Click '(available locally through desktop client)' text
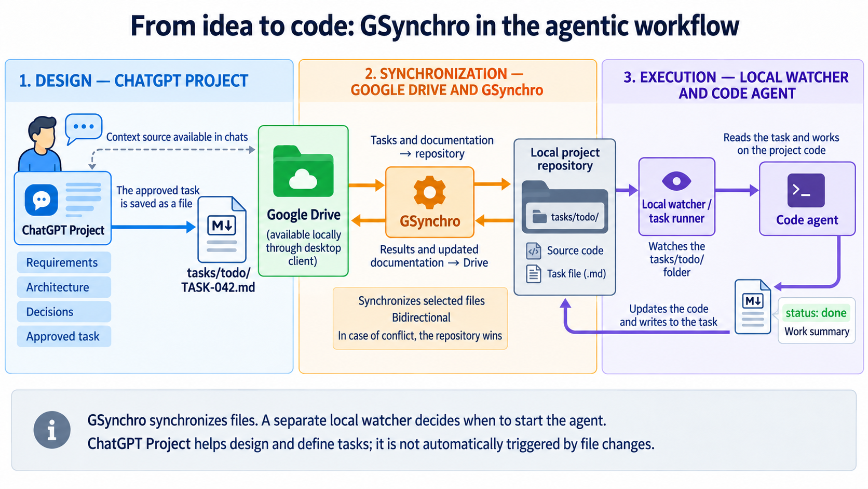This screenshot has height=489, width=868. tap(303, 248)
